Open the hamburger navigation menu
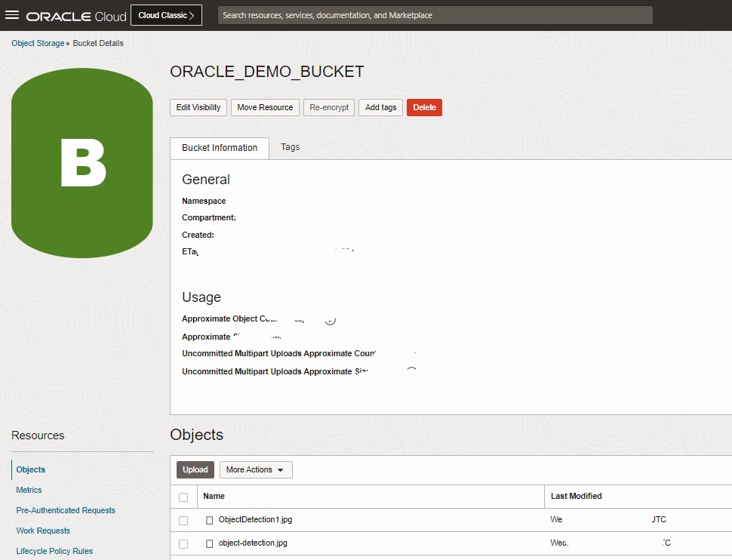Screen dimensions: 732x560 11,15
